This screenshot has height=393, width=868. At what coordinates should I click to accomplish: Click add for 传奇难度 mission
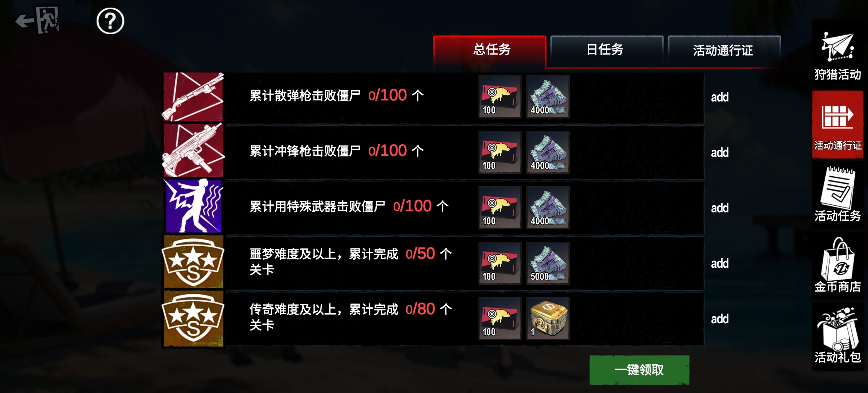tap(720, 319)
